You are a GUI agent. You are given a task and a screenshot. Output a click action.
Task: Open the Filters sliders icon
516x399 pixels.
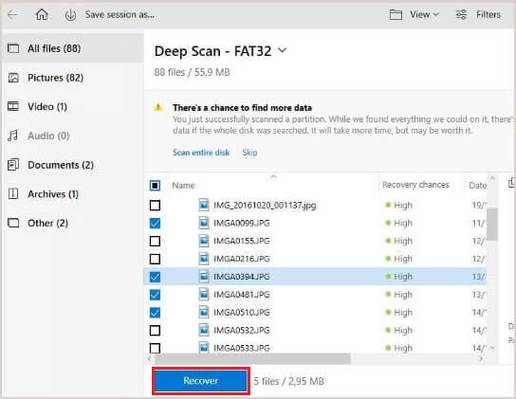click(462, 14)
